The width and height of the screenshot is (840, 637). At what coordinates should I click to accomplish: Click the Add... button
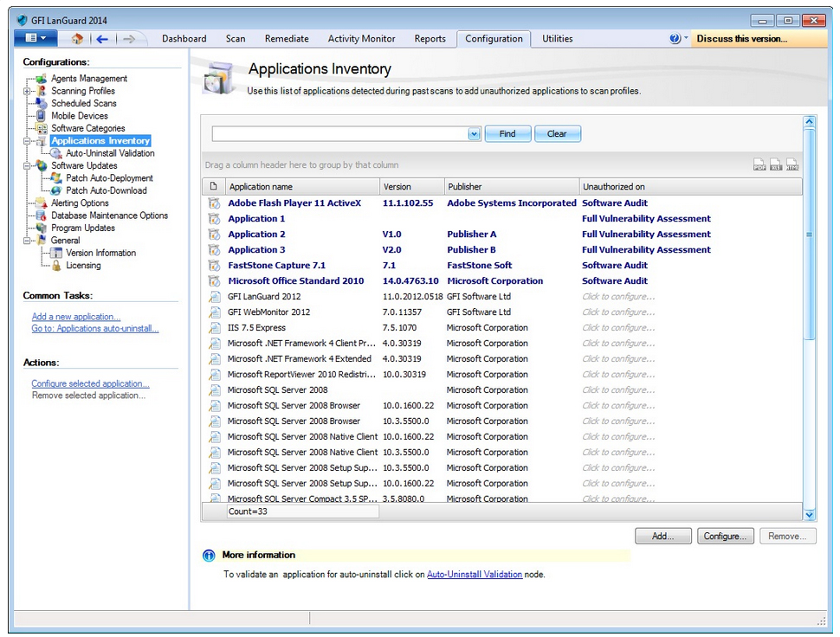pos(662,536)
